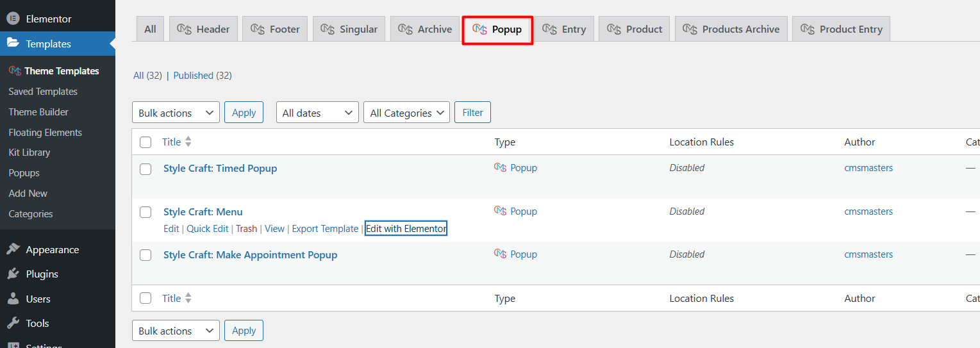Screen dimensions: 980x348
Task: Switch to the Singular tab
Action: tap(349, 29)
